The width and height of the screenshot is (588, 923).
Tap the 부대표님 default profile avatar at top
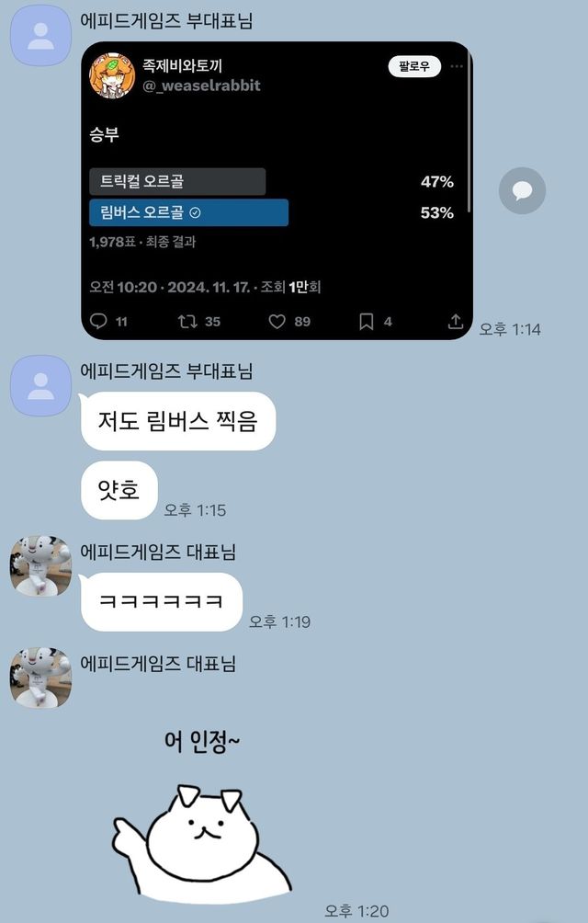click(40, 36)
